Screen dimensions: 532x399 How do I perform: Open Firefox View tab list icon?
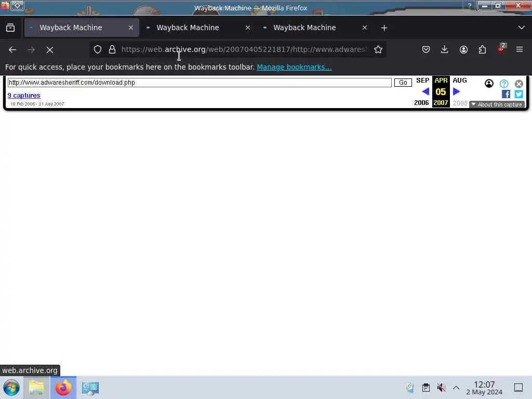pos(10,28)
